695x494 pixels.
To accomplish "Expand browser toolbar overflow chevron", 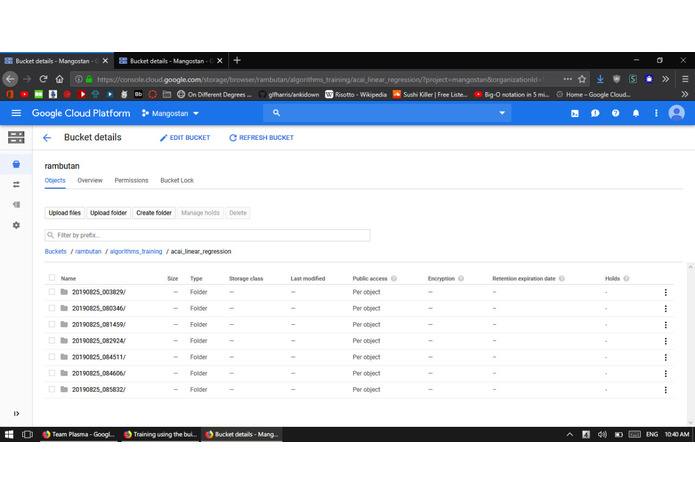I will 665,79.
